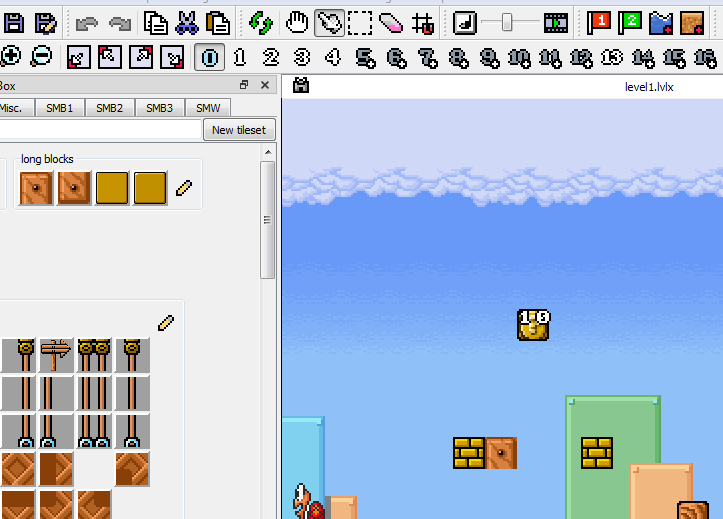
Task: Redo the last undone action
Action: point(120,23)
